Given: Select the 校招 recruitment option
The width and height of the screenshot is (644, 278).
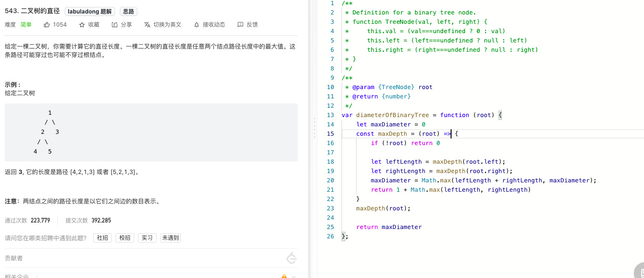Looking at the screenshot, I should pos(125,238).
